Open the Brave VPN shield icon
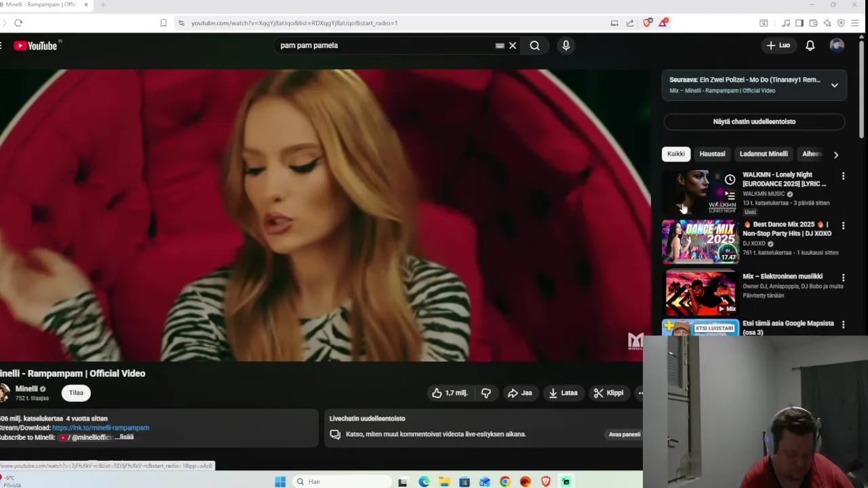Screen dimensions: 868x488 click(x=841, y=23)
